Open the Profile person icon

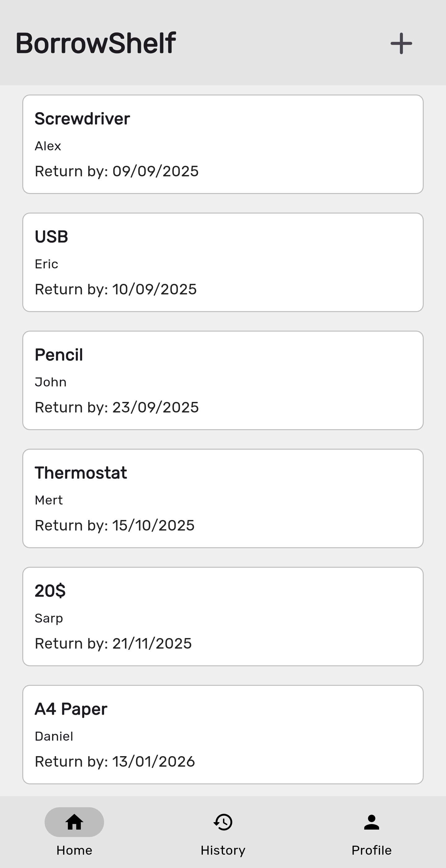click(372, 822)
